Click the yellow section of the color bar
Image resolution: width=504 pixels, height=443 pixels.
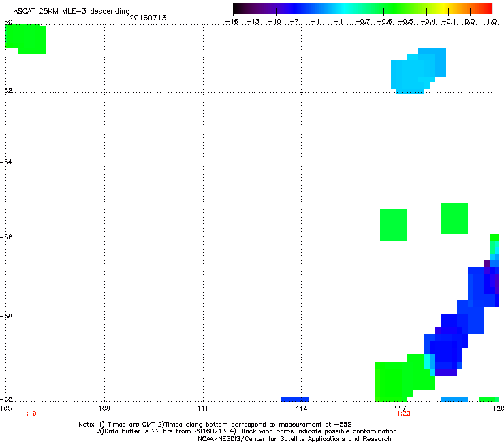443,9
